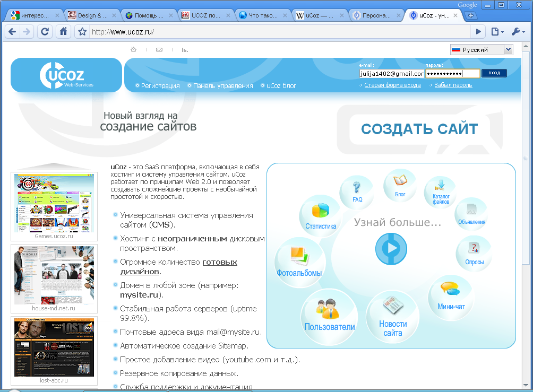The image size is (533, 392).
Task: Click the browser address bar URL
Action: [x=123, y=32]
